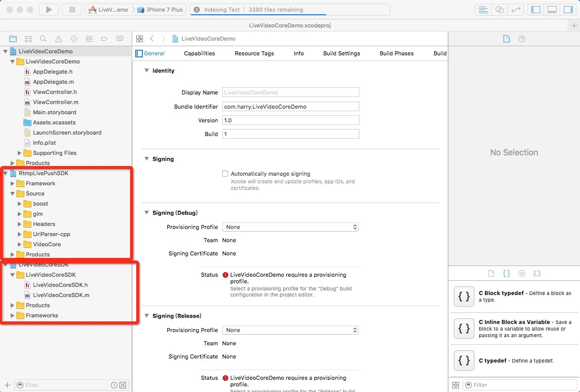The image size is (580, 392).
Task: Click the Bundle Identifier field
Action: 290,107
